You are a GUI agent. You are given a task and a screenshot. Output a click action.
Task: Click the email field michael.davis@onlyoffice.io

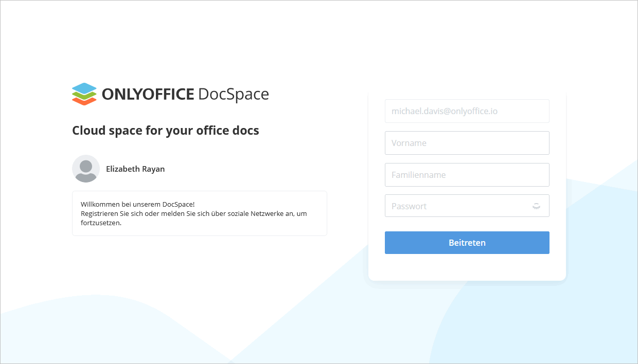pos(467,111)
